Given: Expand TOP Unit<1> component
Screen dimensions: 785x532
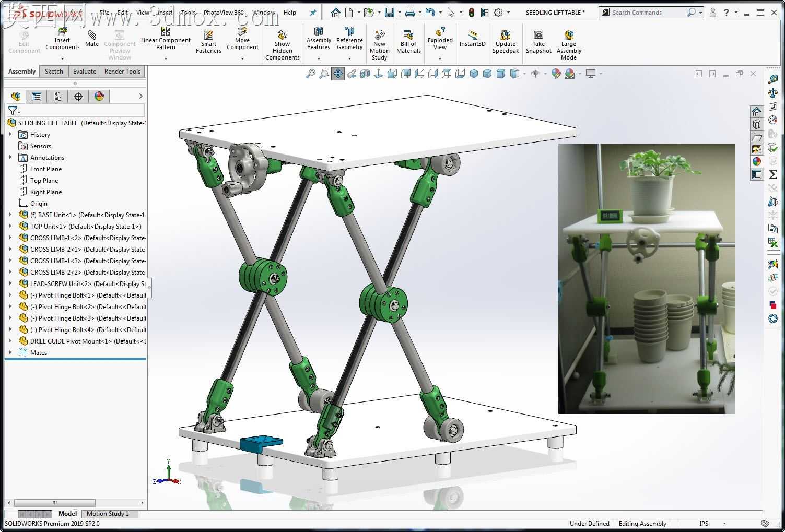Looking at the screenshot, I should [x=10, y=227].
